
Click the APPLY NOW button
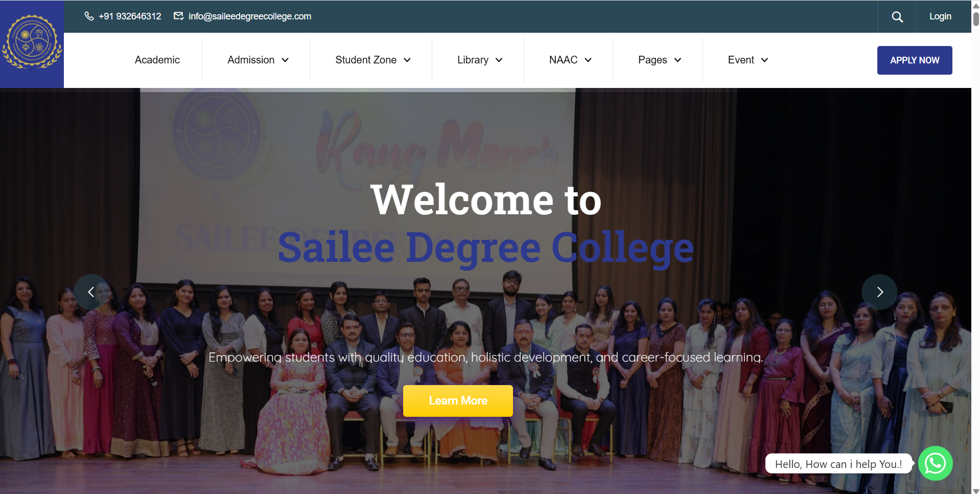point(915,60)
